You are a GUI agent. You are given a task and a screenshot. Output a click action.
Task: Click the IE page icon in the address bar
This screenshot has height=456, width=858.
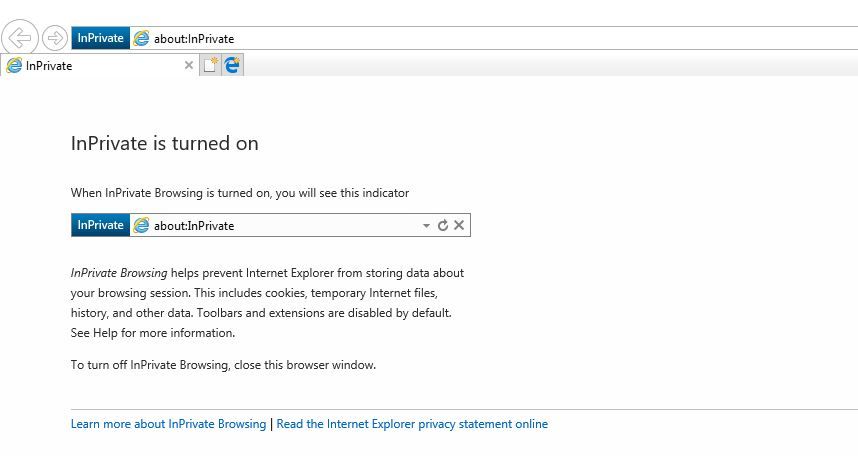pyautogui.click(x=142, y=39)
